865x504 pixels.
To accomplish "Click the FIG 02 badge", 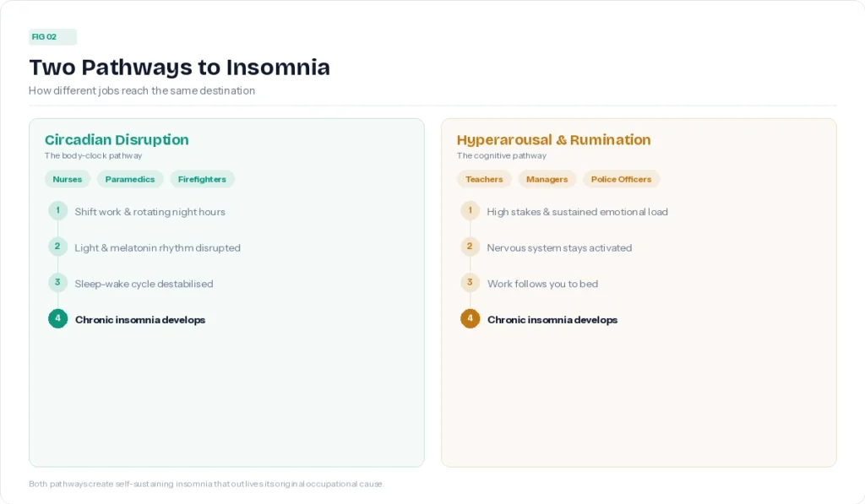I will point(52,37).
